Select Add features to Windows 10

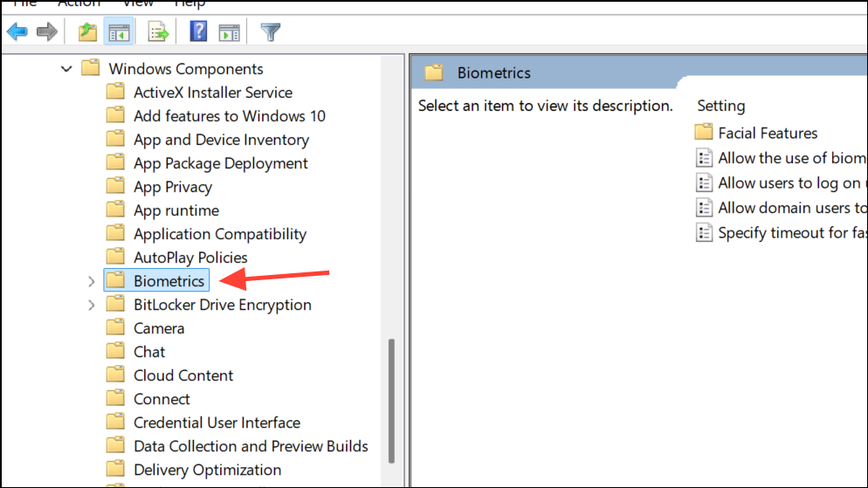(230, 116)
